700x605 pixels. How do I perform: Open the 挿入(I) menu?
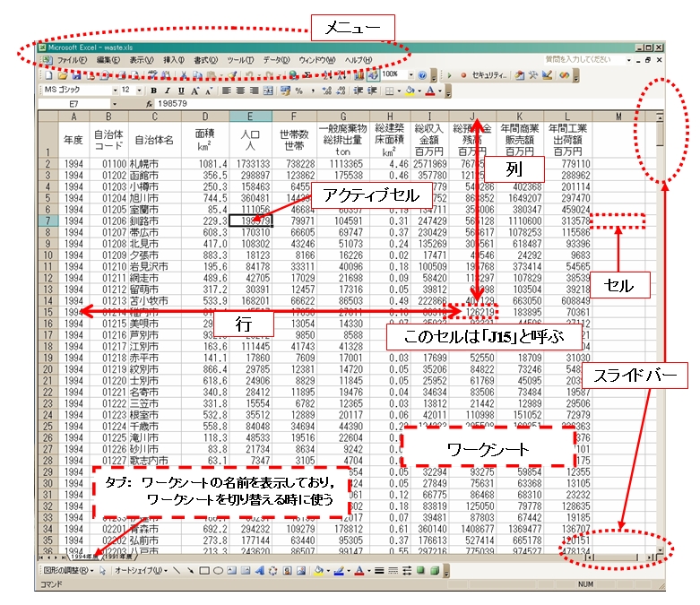click(x=174, y=60)
